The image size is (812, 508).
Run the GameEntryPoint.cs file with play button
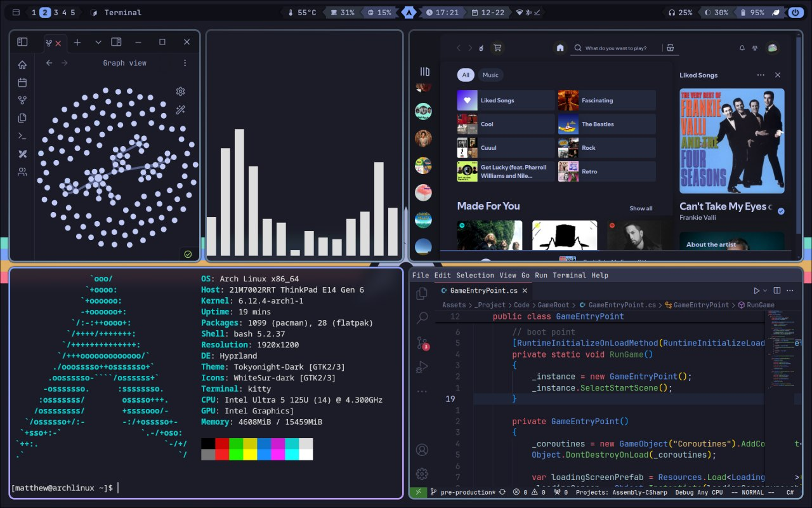click(x=756, y=290)
